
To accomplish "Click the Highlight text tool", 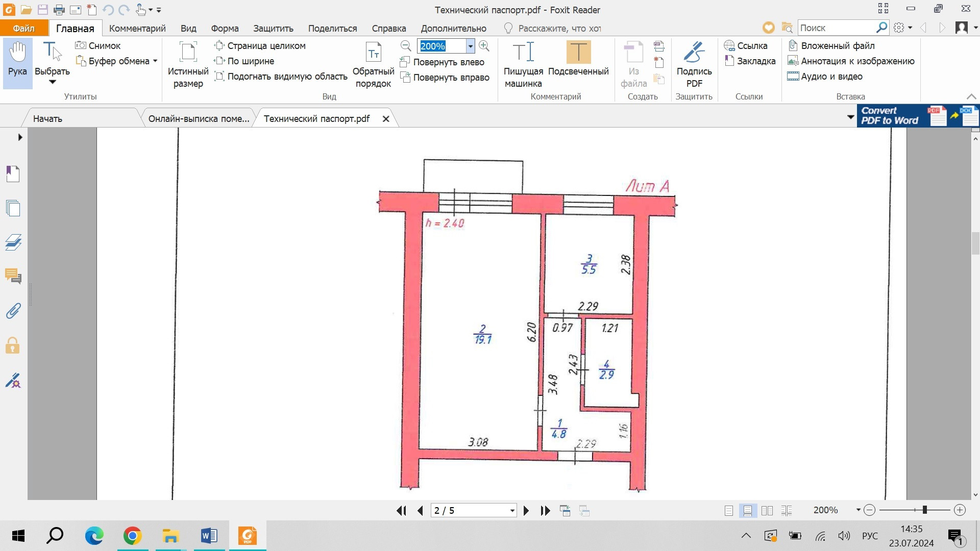I will (578, 52).
